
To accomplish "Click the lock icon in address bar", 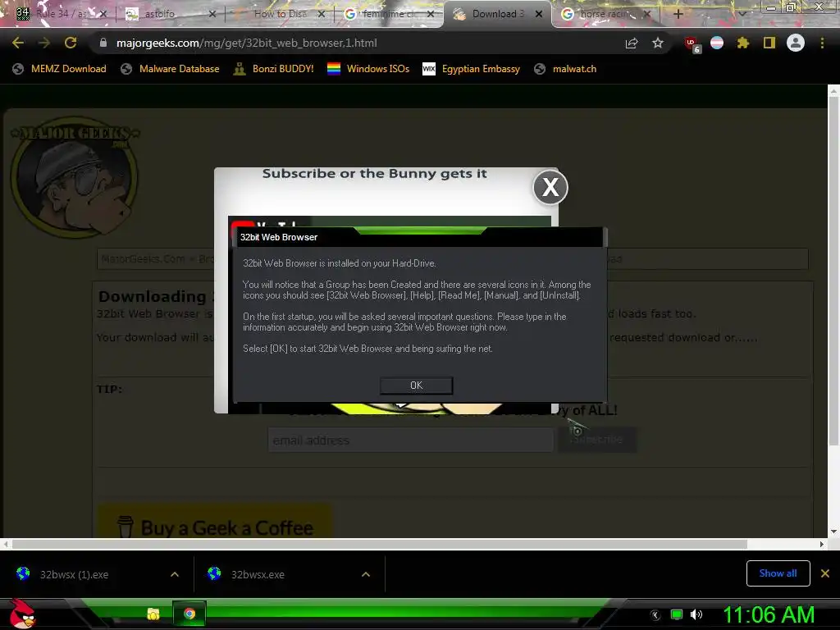I will tap(103, 43).
